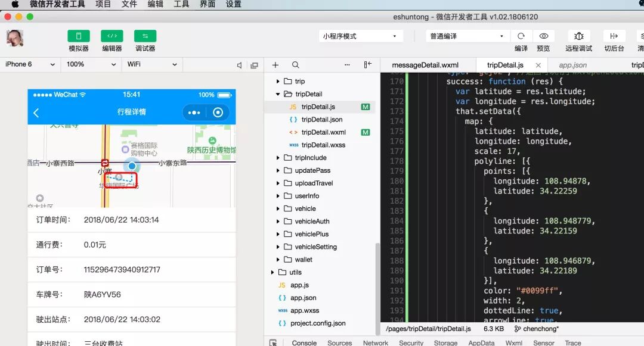
Task: Open the 100% zoom dropdown
Action: tap(91, 64)
